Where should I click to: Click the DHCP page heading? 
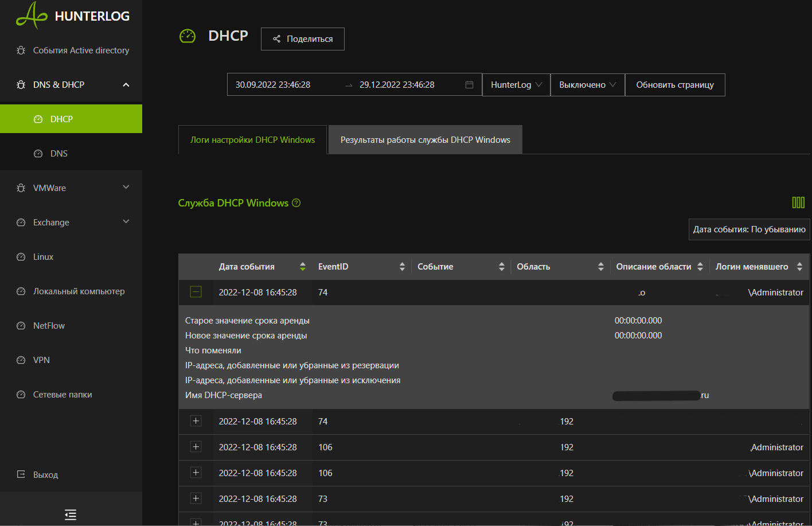(228, 36)
